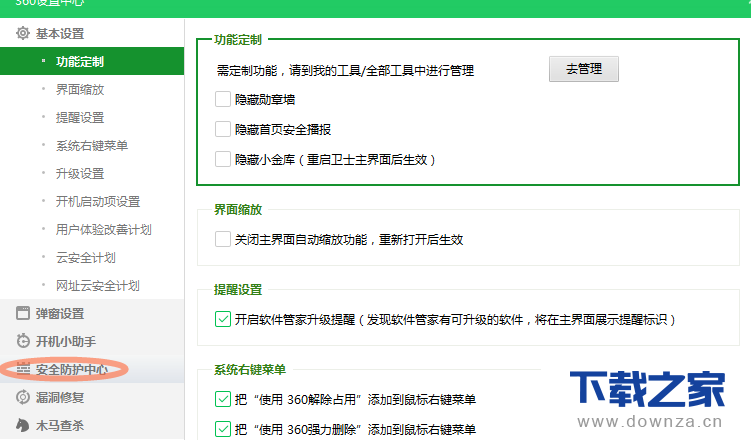Expand the 开机小助手 section
Image resolution: width=751 pixels, height=440 pixels.
[92, 341]
